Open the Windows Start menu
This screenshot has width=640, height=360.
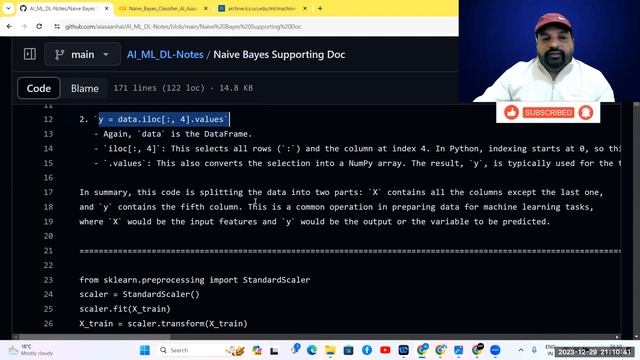[145, 350]
